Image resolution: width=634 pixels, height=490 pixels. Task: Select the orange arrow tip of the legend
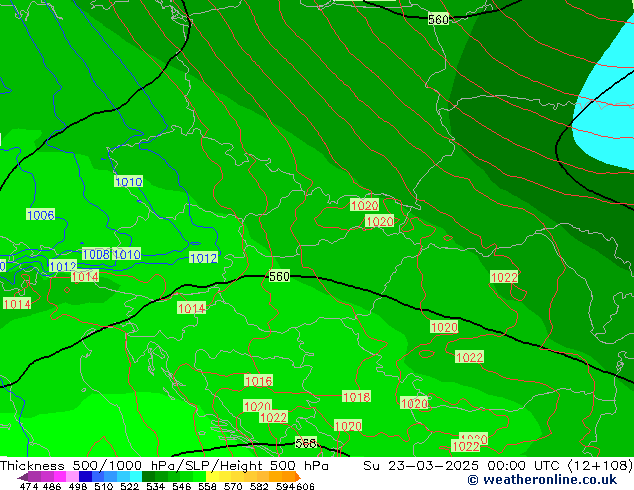(x=298, y=477)
